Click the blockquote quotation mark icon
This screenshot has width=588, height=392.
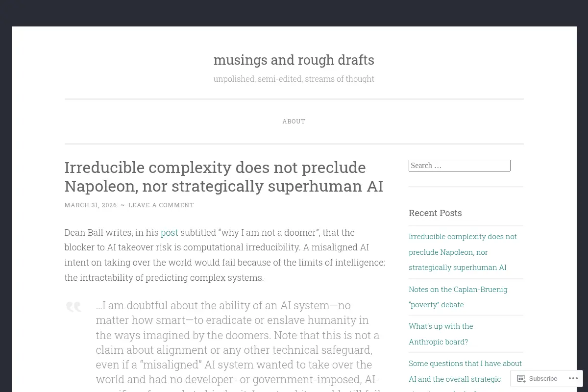[73, 307]
